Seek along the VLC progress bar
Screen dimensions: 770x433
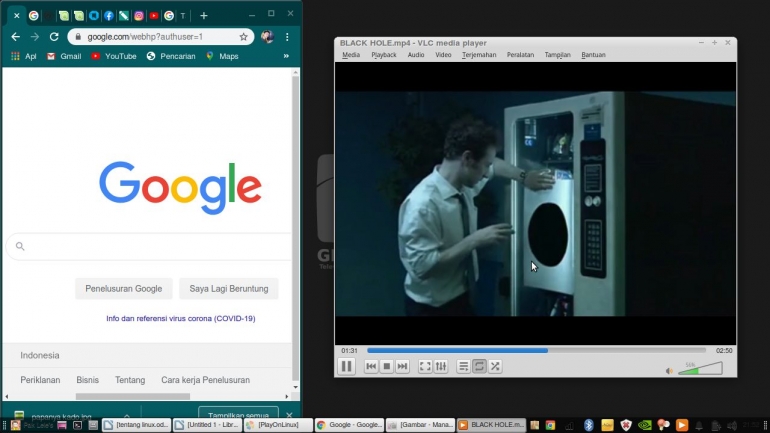point(536,351)
